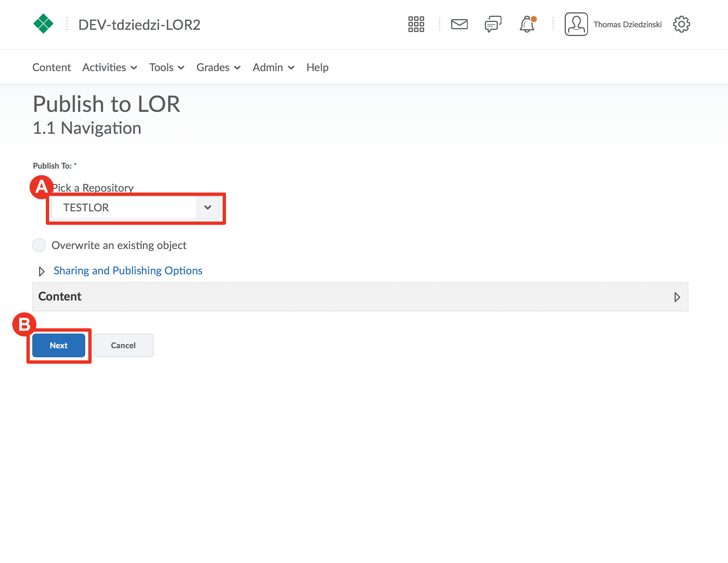
Task: Open the subscription alerts chat icon
Action: (493, 24)
